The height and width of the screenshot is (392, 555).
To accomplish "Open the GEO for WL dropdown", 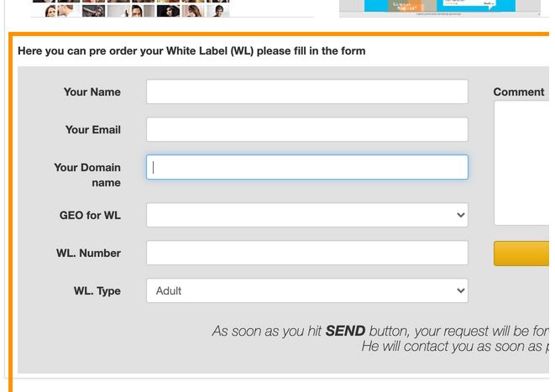I will [x=306, y=215].
